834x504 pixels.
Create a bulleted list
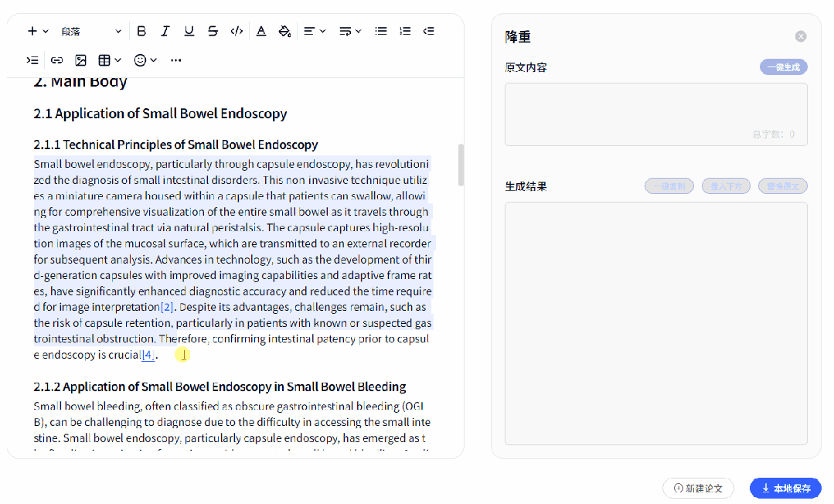(x=381, y=31)
